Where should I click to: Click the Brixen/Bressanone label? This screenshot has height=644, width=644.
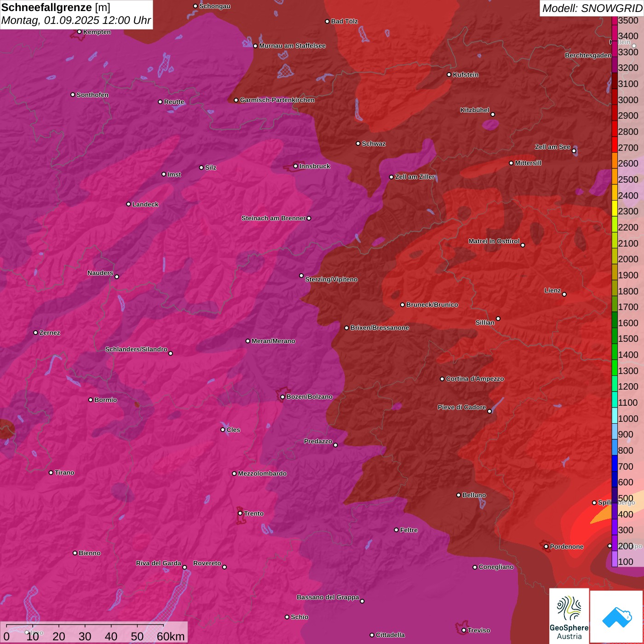pos(379,328)
